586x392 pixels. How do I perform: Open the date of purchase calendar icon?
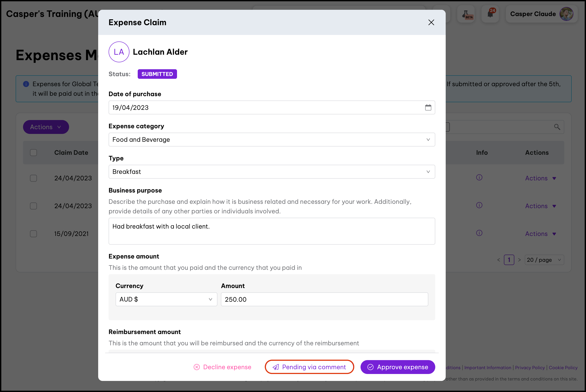pyautogui.click(x=428, y=107)
